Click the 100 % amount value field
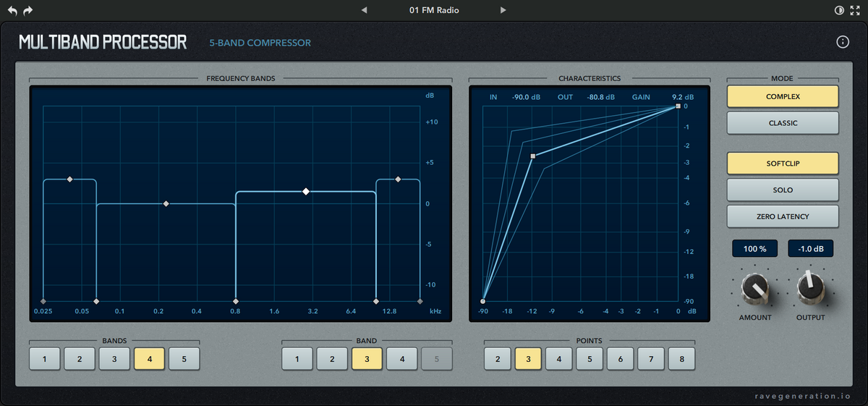The image size is (868, 406). tap(755, 248)
